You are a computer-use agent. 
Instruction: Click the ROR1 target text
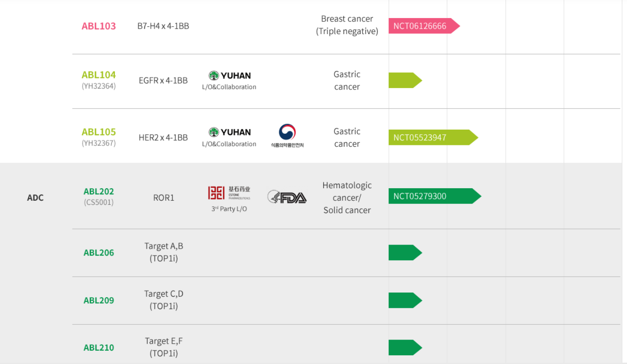[164, 198]
